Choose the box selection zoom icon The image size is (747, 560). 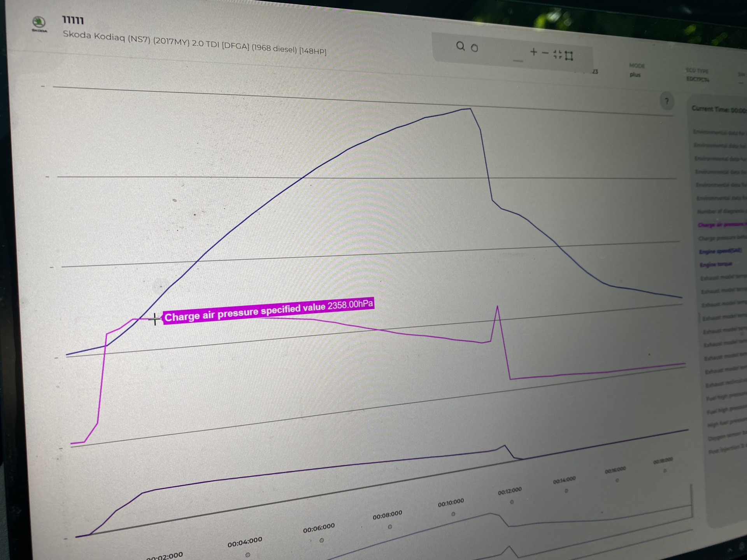pyautogui.click(x=569, y=56)
